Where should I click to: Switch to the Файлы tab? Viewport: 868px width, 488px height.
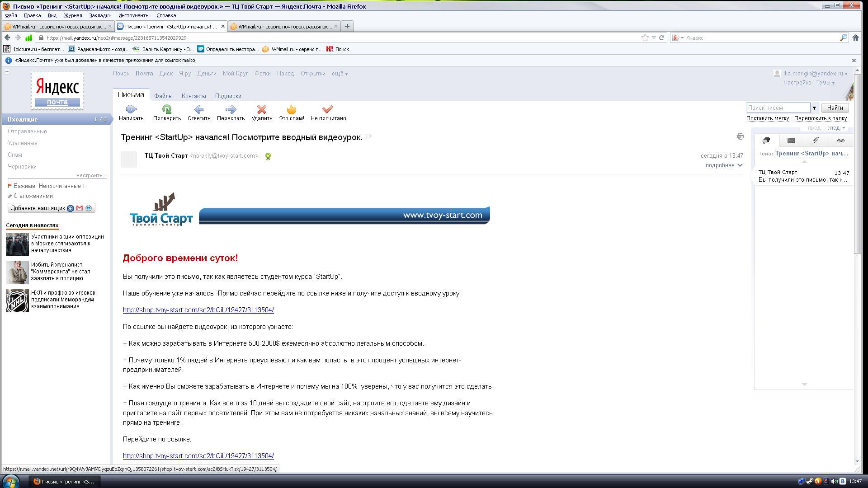pyautogui.click(x=163, y=96)
